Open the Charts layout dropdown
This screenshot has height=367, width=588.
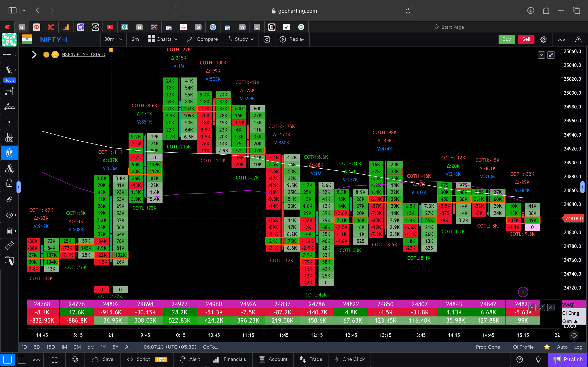point(163,39)
